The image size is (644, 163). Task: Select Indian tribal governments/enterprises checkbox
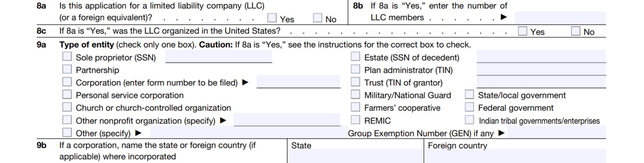click(x=470, y=120)
